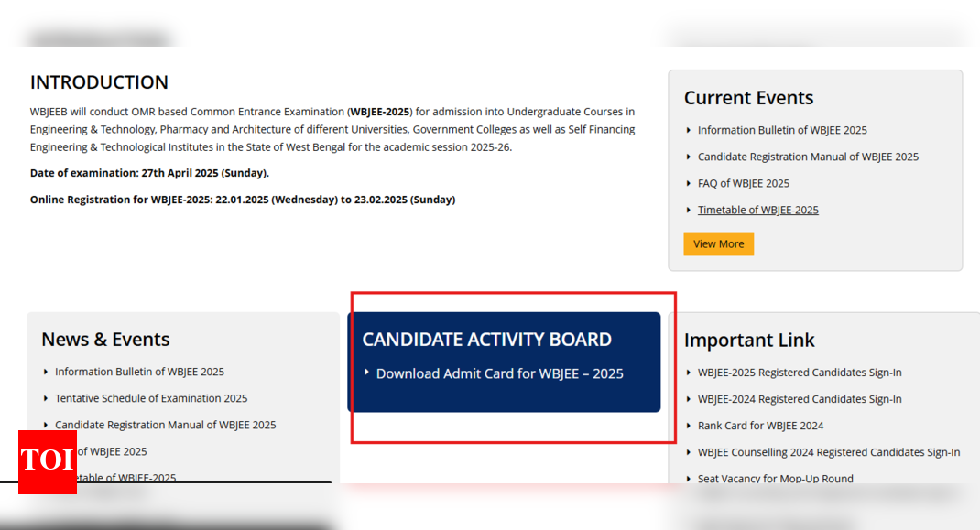This screenshot has width=980, height=530.
Task: Open Candidate Registration Manual in News & Events
Action: coord(165,425)
